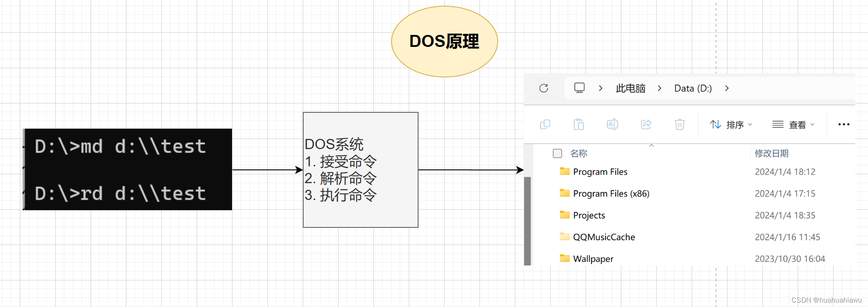
Task: Expand the chevron after the monitor icon
Action: [x=601, y=88]
